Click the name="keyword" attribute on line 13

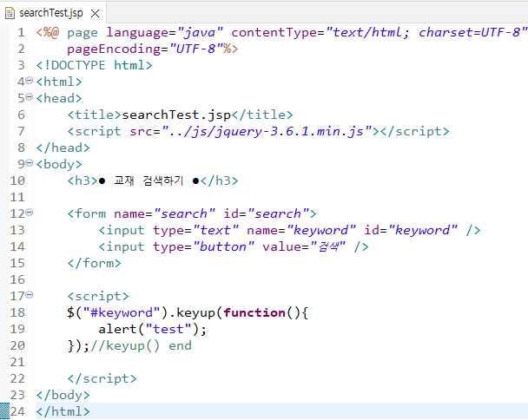301,230
